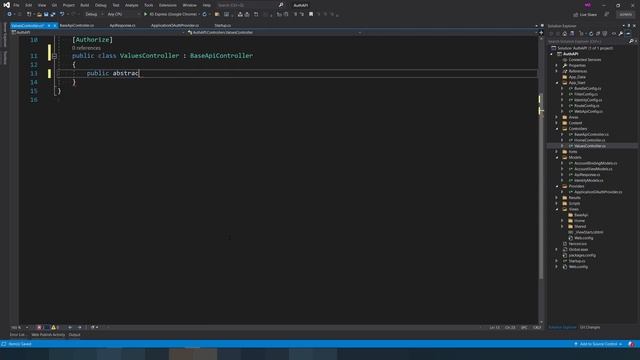Click the Open File toolbar icon
Image resolution: width=640 pixels, height=360 pixels.
(39, 14)
